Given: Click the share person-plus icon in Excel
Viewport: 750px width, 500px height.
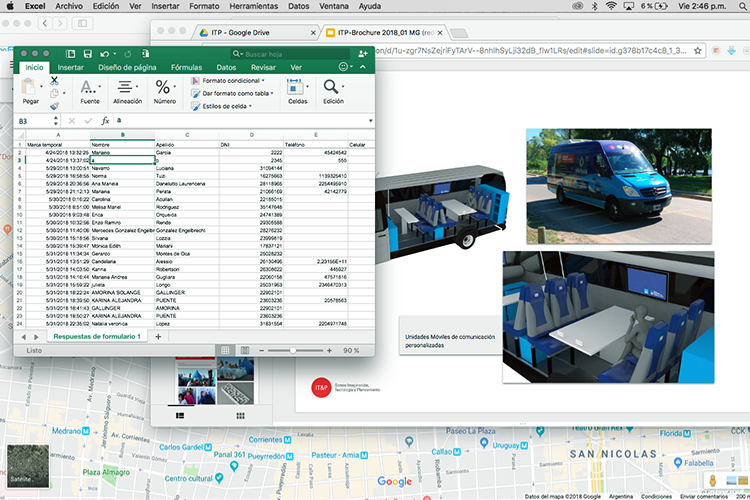Looking at the screenshot, I should click(363, 54).
